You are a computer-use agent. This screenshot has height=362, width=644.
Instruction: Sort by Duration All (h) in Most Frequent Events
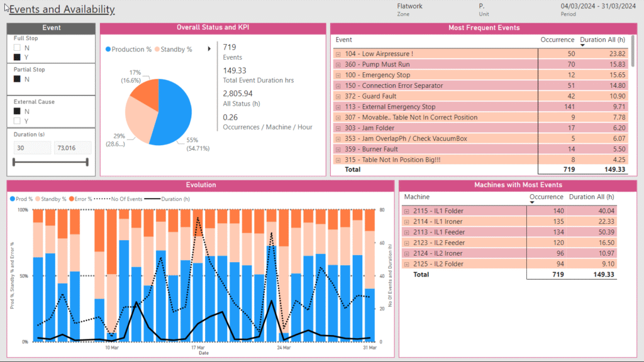point(602,40)
